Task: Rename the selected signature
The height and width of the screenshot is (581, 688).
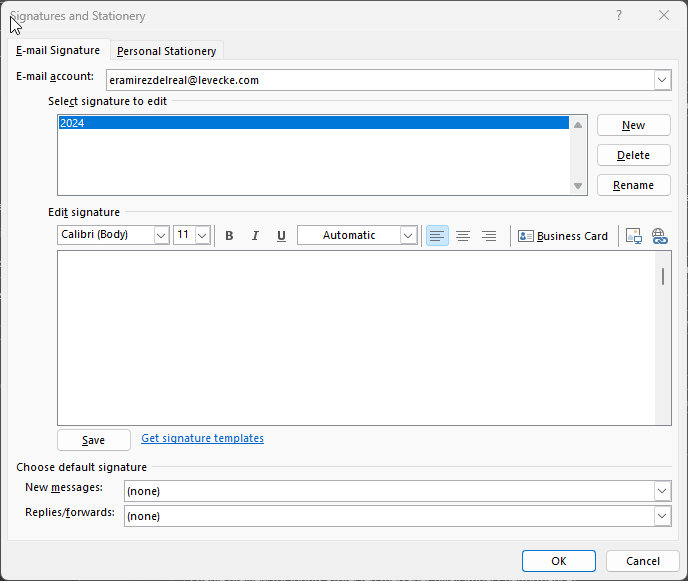Action: click(634, 185)
